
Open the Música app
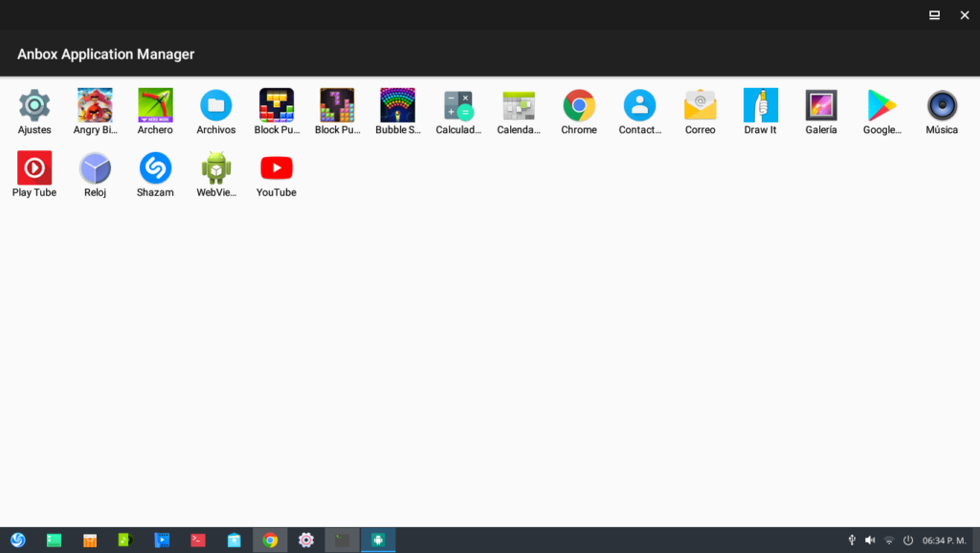942,106
